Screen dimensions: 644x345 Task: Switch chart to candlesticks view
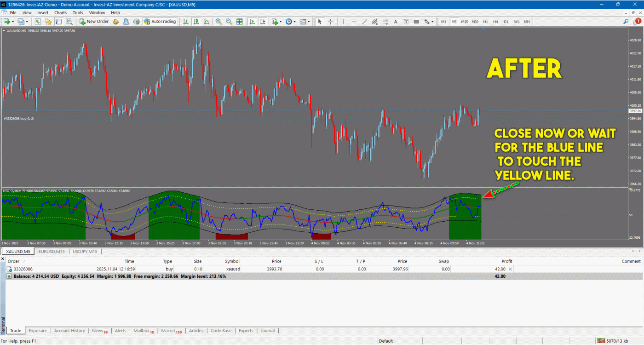[196, 22]
